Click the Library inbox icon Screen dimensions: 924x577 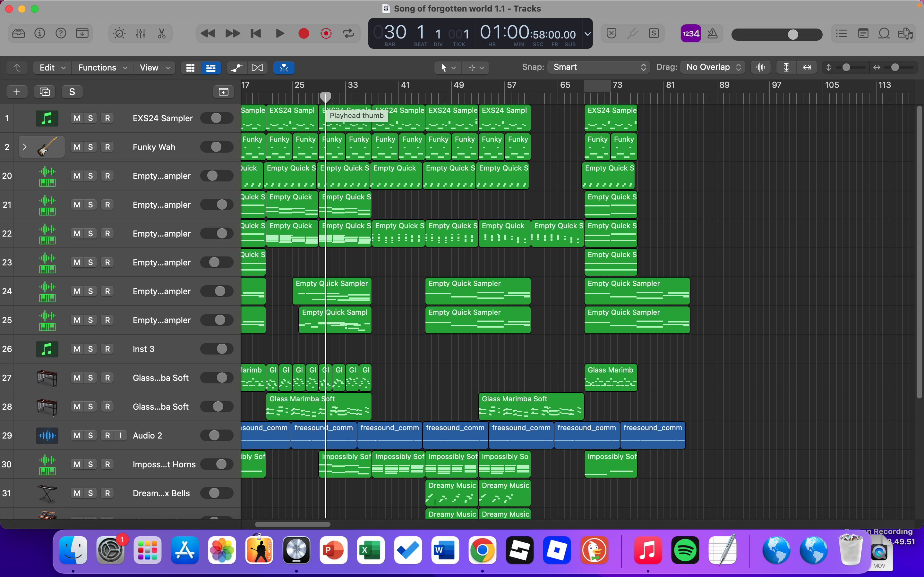[18, 34]
